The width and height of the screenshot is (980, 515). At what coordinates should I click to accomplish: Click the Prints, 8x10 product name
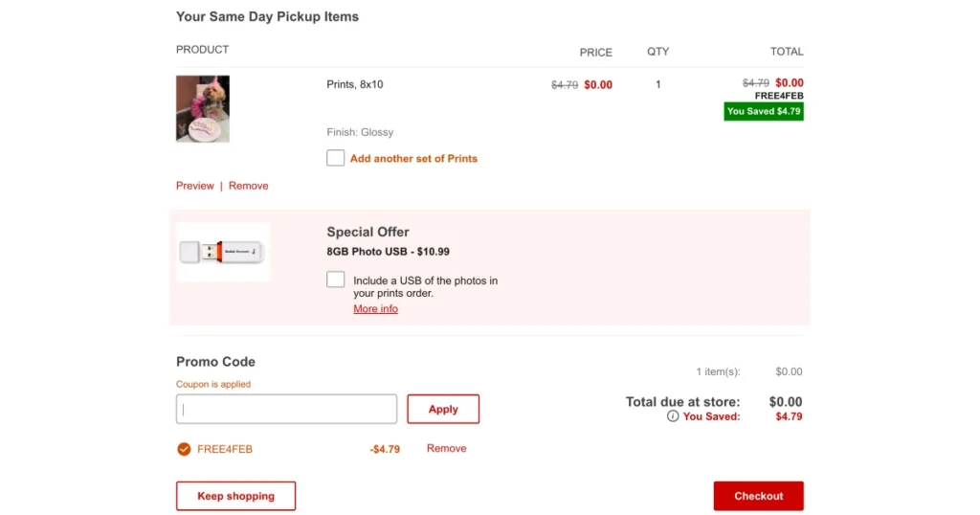click(x=355, y=84)
